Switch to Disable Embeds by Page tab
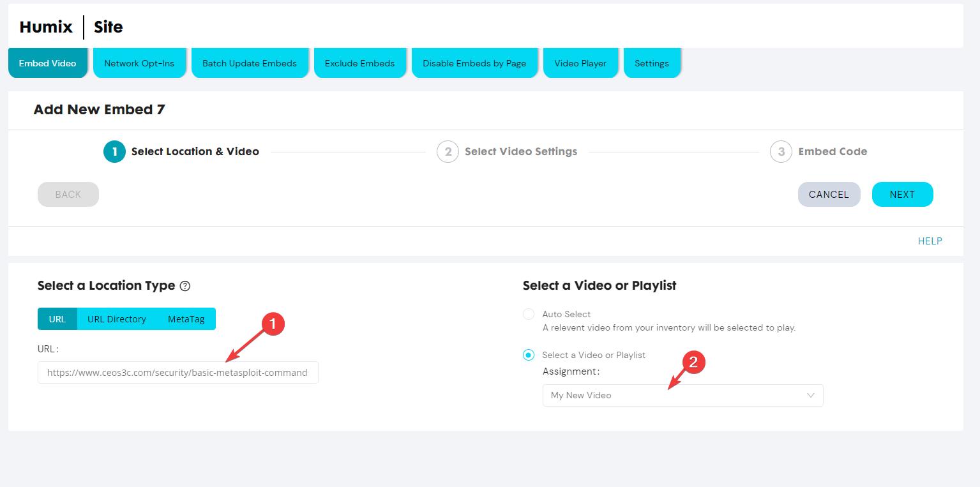 click(474, 63)
